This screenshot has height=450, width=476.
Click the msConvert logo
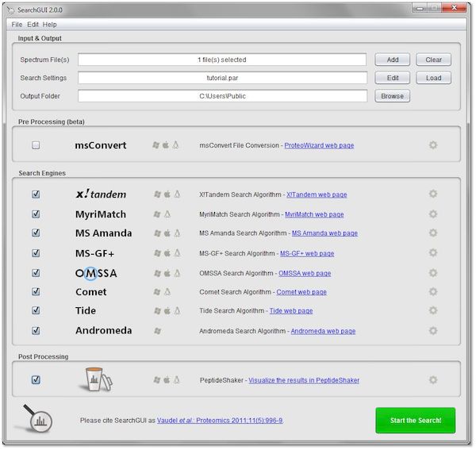[x=101, y=145]
